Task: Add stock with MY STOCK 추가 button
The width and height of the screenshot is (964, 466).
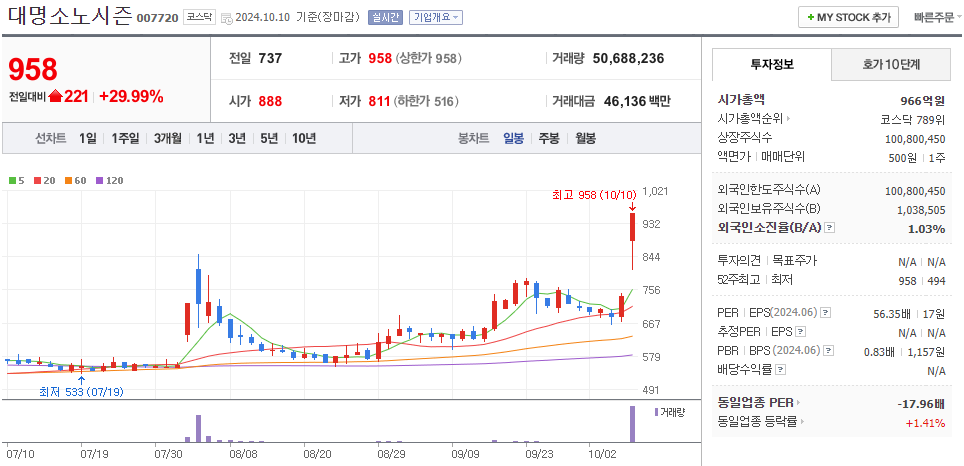Action: pos(848,17)
